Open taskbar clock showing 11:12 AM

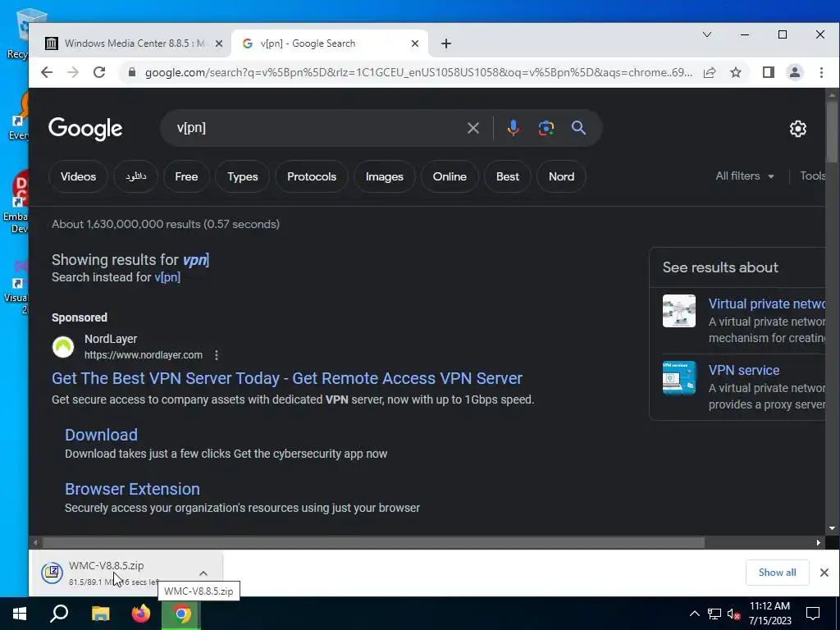click(769, 614)
